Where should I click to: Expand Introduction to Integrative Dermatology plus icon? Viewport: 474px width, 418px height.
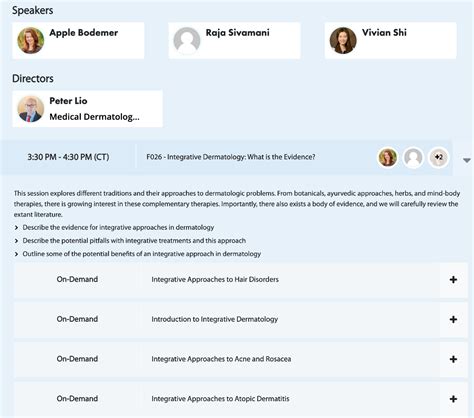click(x=453, y=319)
